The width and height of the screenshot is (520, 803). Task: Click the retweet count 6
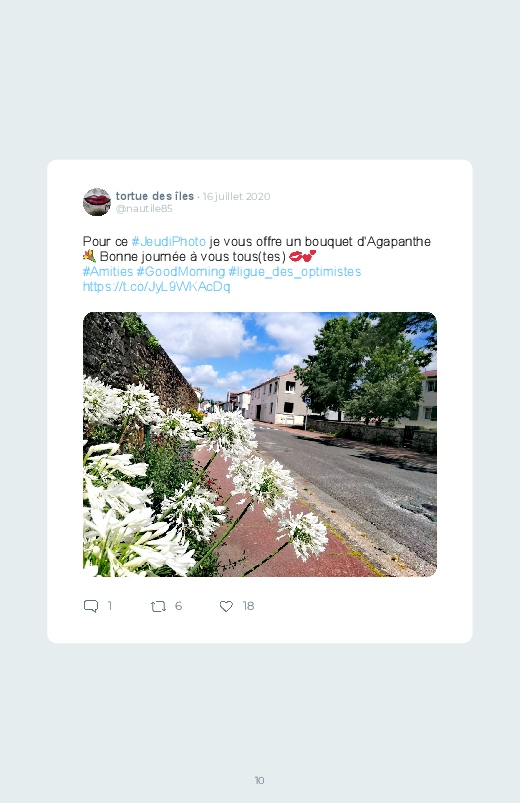click(178, 606)
